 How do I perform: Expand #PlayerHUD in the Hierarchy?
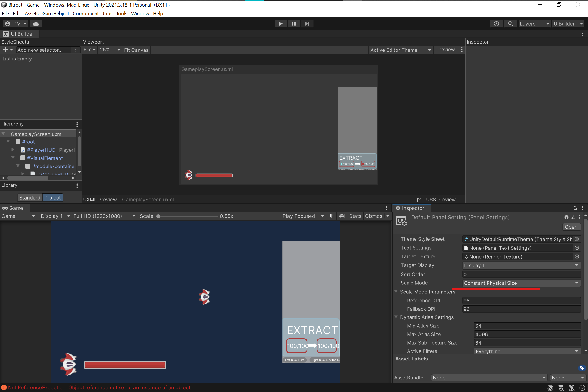tap(13, 150)
